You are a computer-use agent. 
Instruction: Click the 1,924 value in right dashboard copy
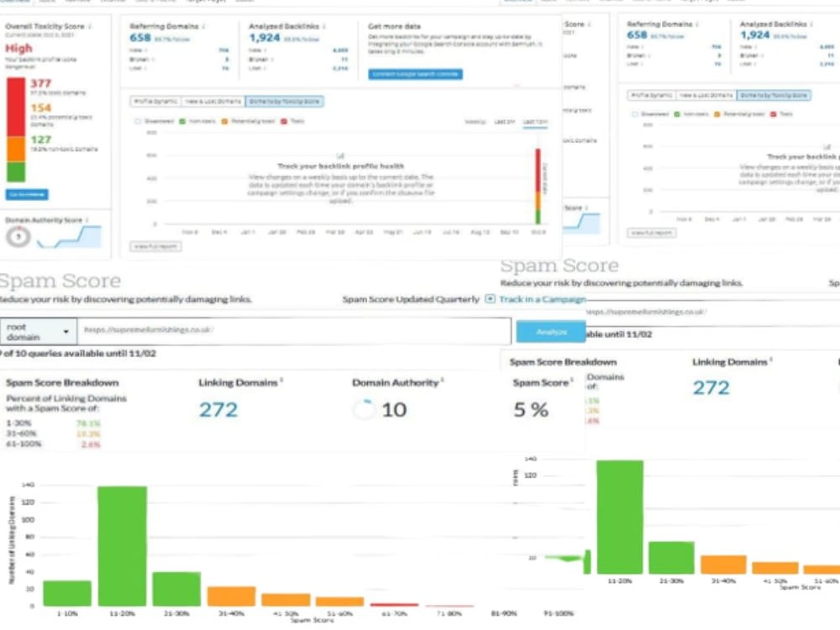(x=755, y=34)
